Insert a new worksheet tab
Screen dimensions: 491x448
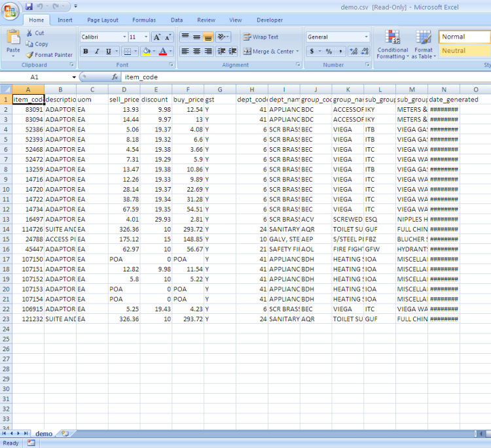tap(65, 434)
